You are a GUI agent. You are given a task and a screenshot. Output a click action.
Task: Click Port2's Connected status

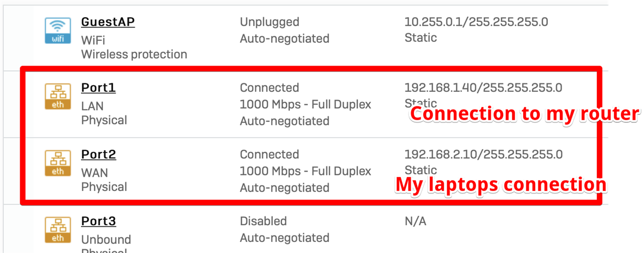pyautogui.click(x=270, y=154)
